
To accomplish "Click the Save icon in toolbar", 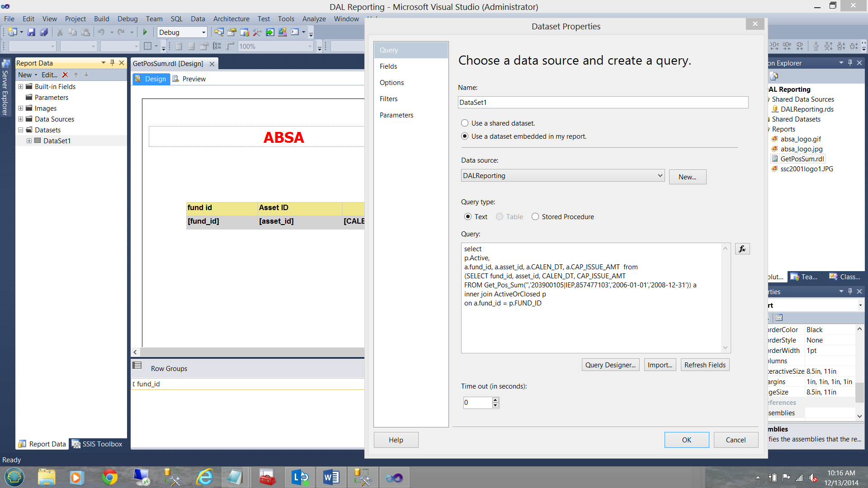I will pyautogui.click(x=31, y=32).
